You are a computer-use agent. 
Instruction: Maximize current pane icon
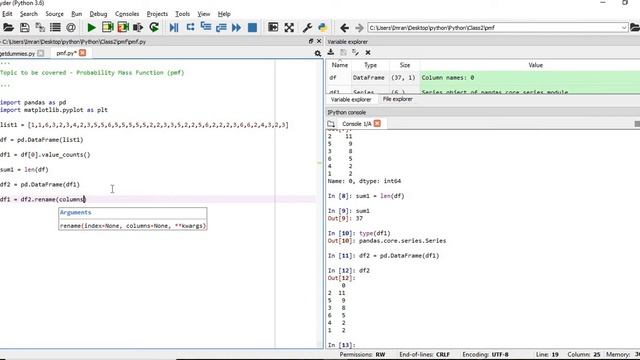pos(273,27)
